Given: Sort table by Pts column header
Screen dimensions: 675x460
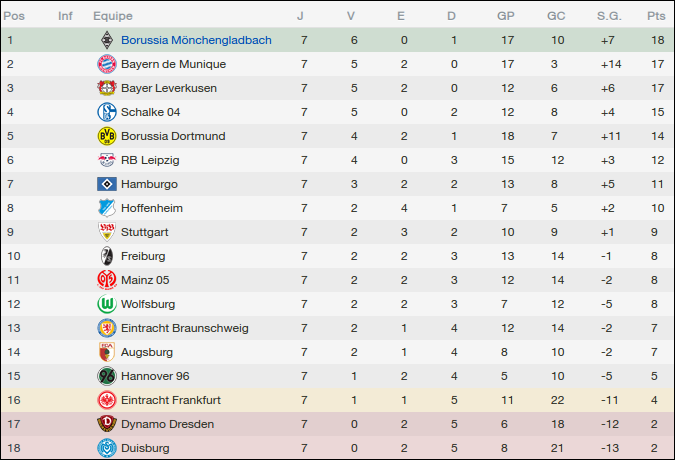Looking at the screenshot, I should coord(656,16).
